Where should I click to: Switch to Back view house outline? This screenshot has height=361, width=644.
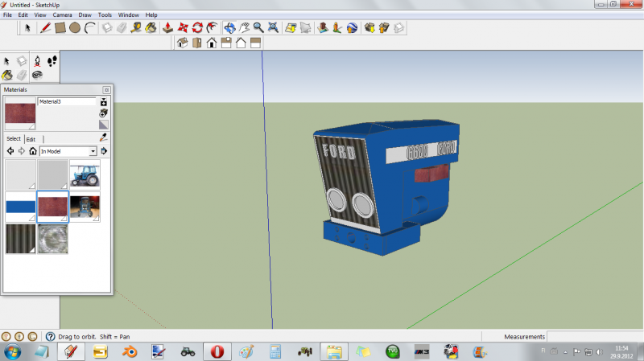(241, 43)
